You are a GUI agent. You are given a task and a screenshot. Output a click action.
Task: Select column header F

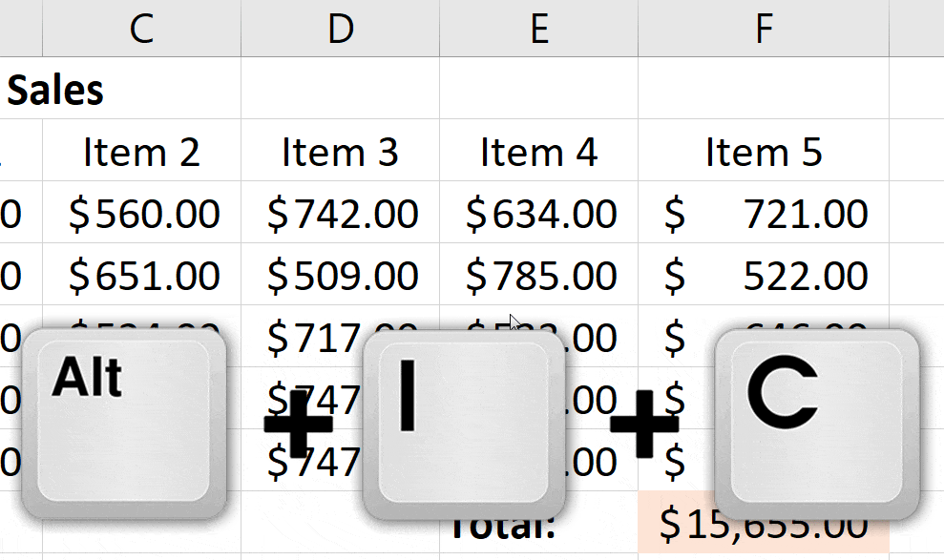pos(763,28)
